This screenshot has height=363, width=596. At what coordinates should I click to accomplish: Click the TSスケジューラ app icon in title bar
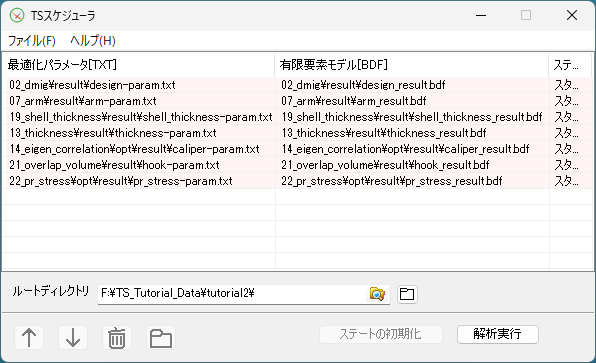17,16
